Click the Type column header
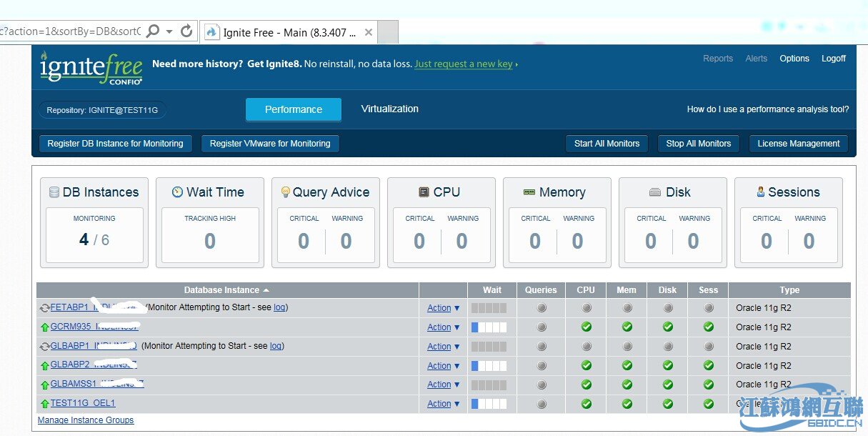The width and height of the screenshot is (868, 436). [x=789, y=290]
